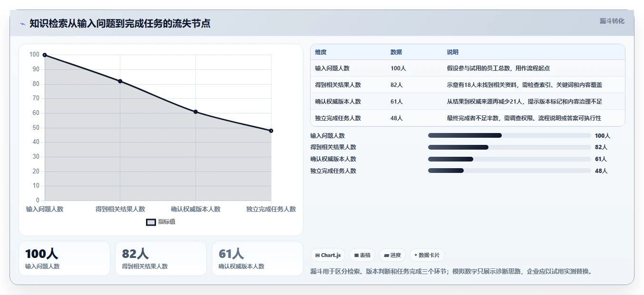
Task: Click the 61人 value beside progress bar
Action: click(601, 159)
